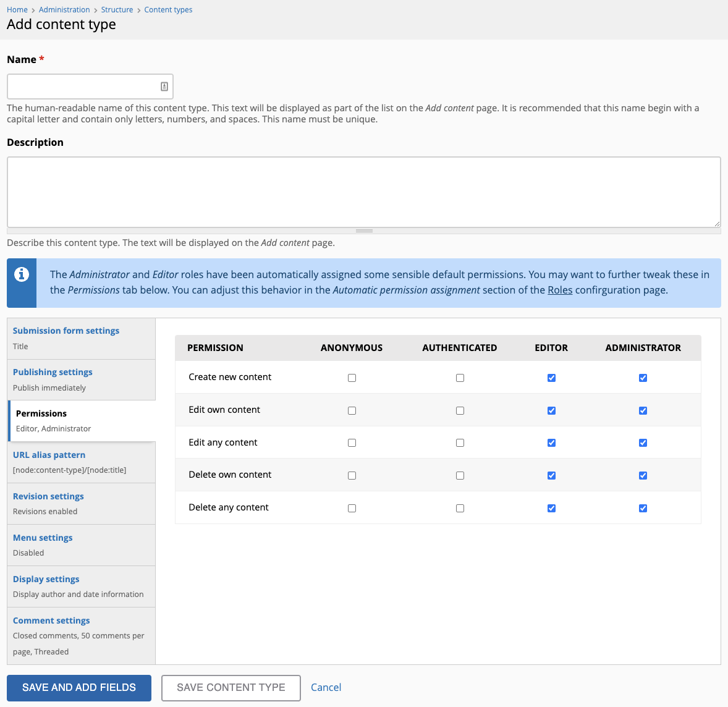Select the Menu settings tab
The height and width of the screenshot is (707, 728).
tap(42, 538)
